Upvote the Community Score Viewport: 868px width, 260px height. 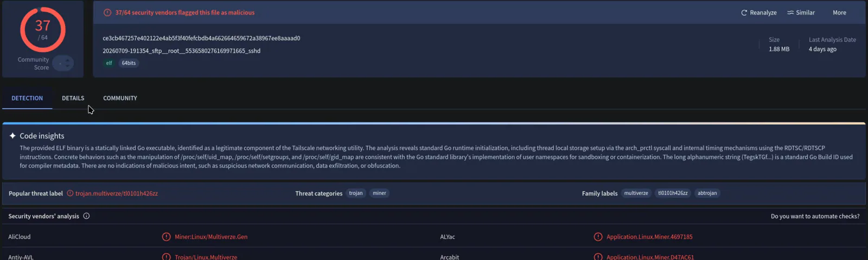(x=67, y=60)
